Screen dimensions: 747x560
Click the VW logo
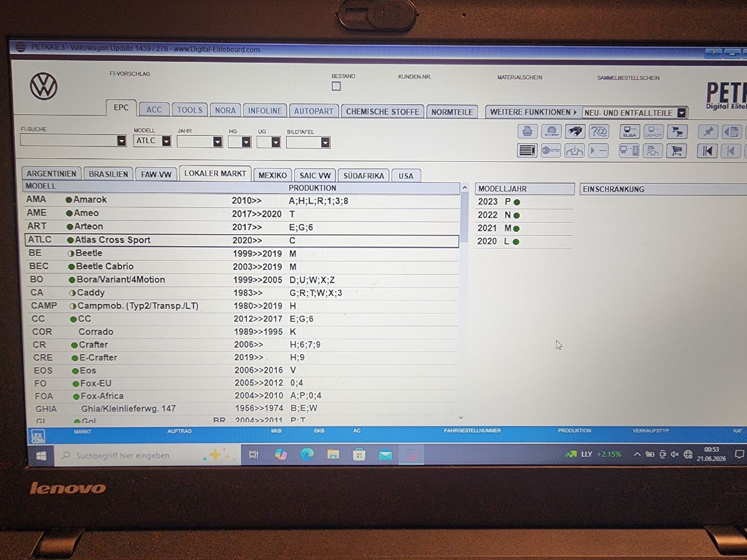pos(43,86)
